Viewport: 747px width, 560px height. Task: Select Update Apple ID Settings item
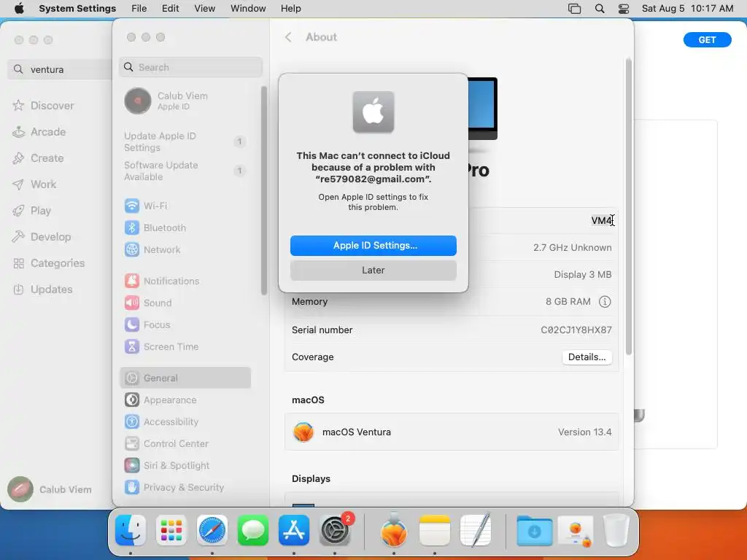(186, 141)
